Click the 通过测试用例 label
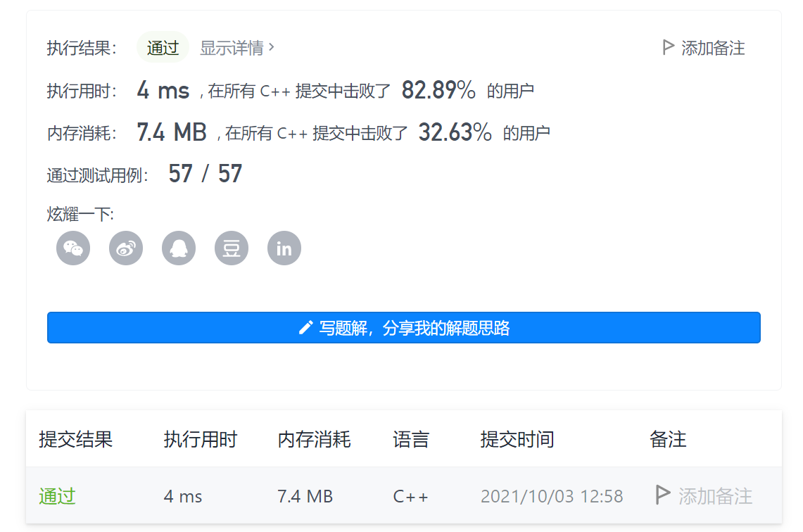Screen dimensions: 803x532 [97, 175]
